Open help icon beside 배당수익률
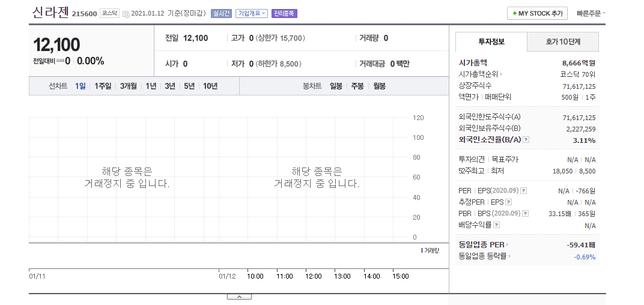Viewport: 644px width, 305px height. (x=496, y=225)
